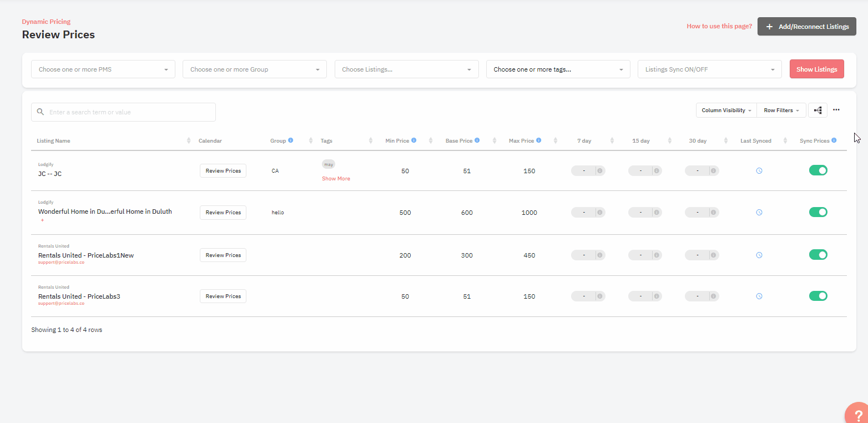Open the Column Visibility menu
Screen dimensions: 868x423
pos(726,110)
